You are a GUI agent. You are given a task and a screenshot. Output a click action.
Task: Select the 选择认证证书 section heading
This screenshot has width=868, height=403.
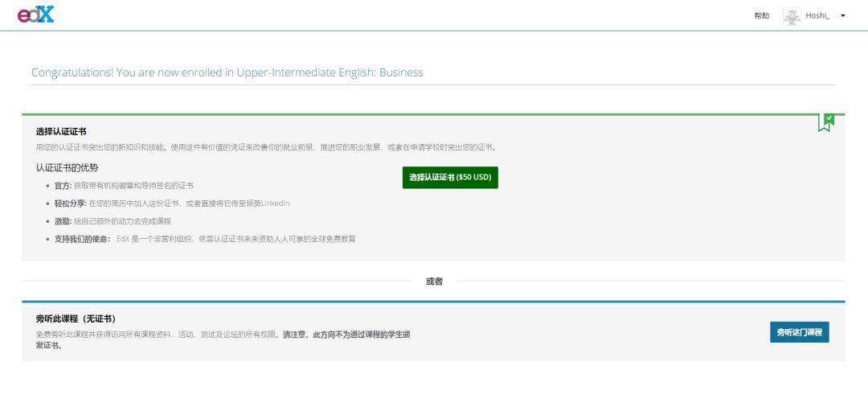tap(61, 131)
